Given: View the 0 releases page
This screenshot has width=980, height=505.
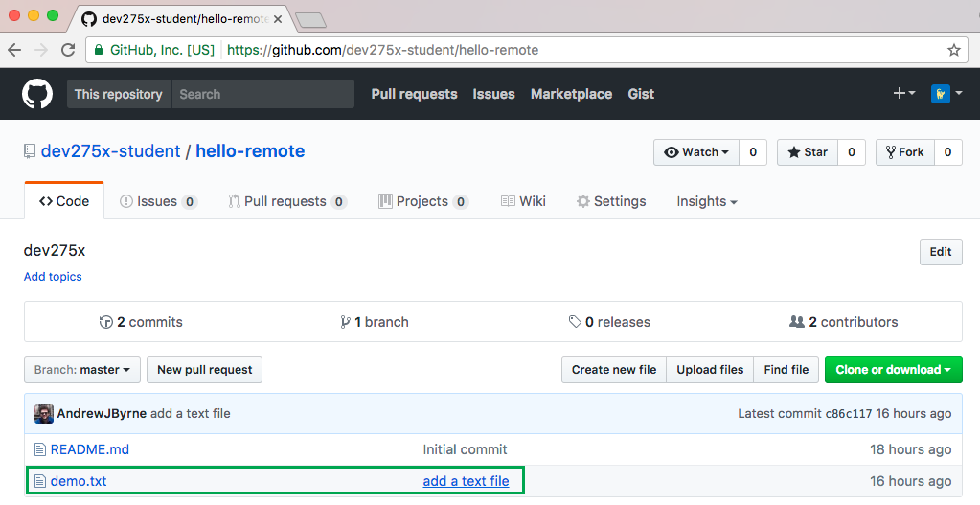Looking at the screenshot, I should click(x=609, y=322).
